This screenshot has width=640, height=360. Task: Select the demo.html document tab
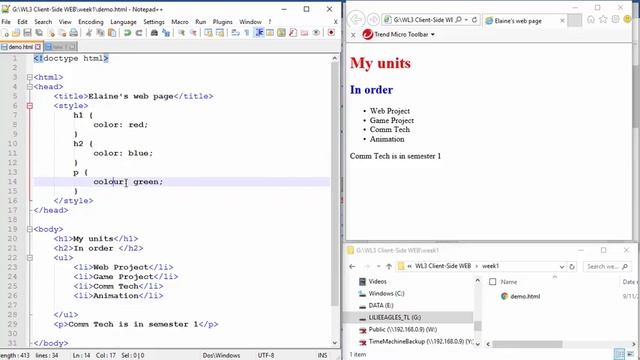point(20,47)
